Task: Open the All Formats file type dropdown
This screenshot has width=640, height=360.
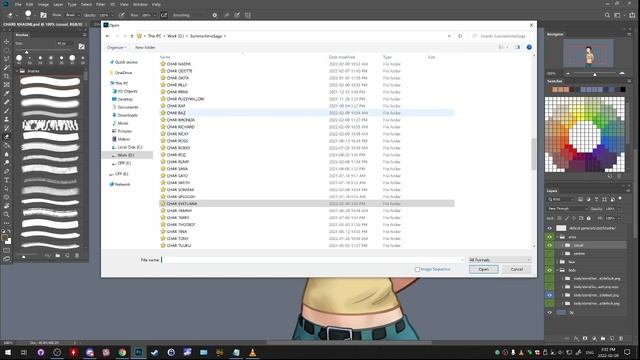Action: click(500, 260)
